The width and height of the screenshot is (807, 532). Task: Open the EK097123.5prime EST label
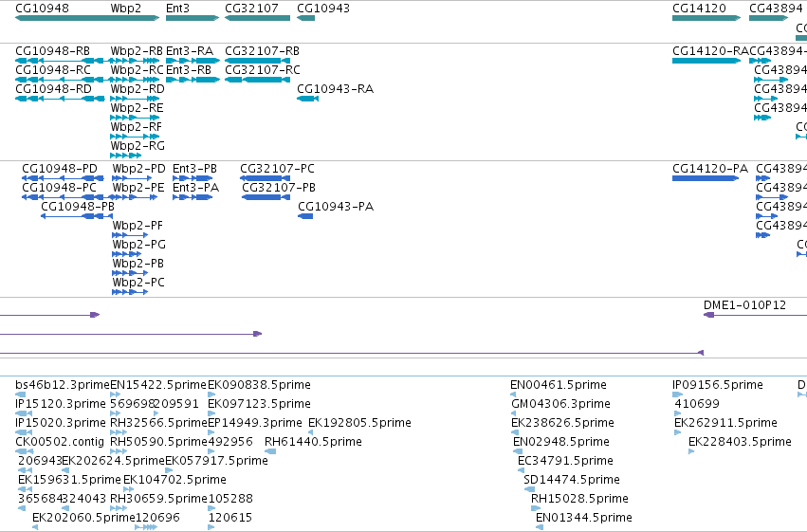[x=259, y=404]
